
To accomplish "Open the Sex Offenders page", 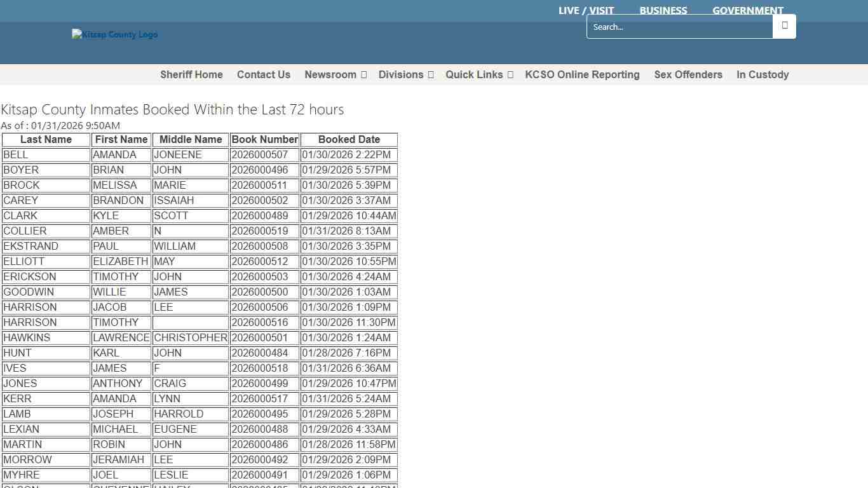I will [688, 74].
